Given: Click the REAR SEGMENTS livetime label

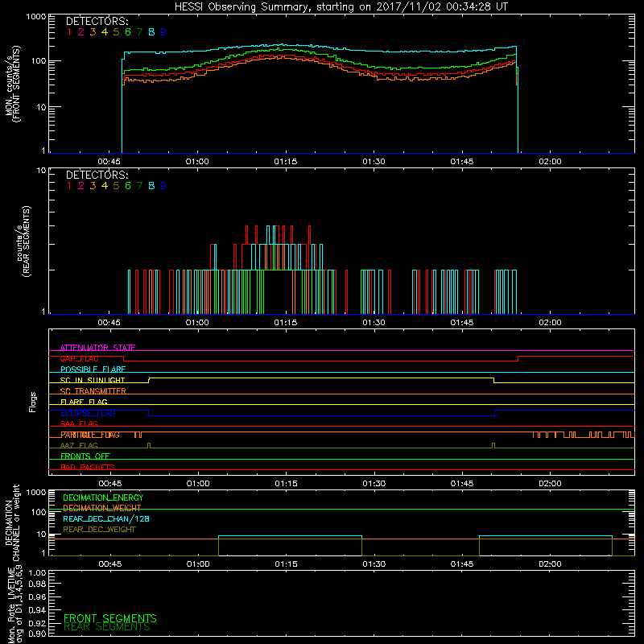Looking at the screenshot, I should pyautogui.click(x=107, y=627).
